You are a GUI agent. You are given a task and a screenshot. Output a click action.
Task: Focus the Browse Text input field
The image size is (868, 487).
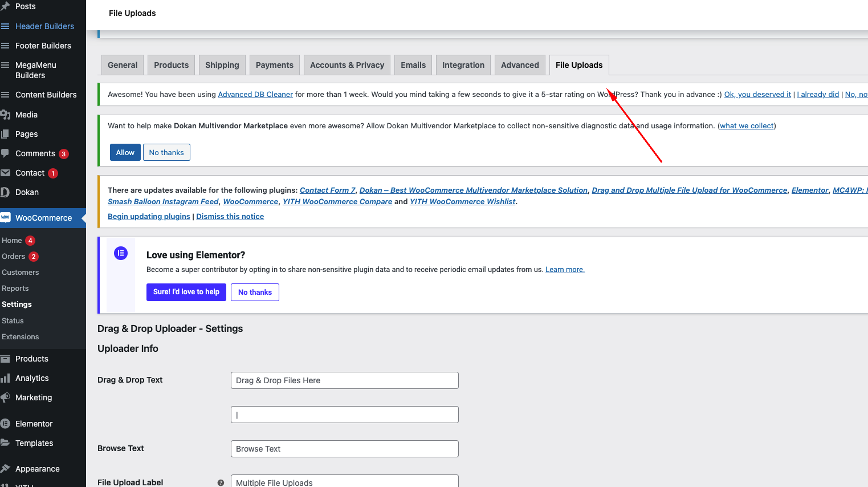tap(345, 449)
